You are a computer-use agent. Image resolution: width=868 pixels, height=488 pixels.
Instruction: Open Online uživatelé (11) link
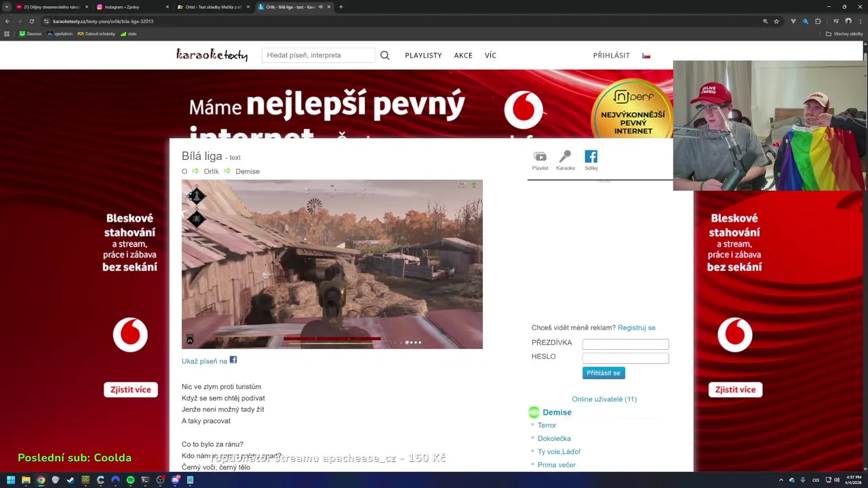coord(604,399)
